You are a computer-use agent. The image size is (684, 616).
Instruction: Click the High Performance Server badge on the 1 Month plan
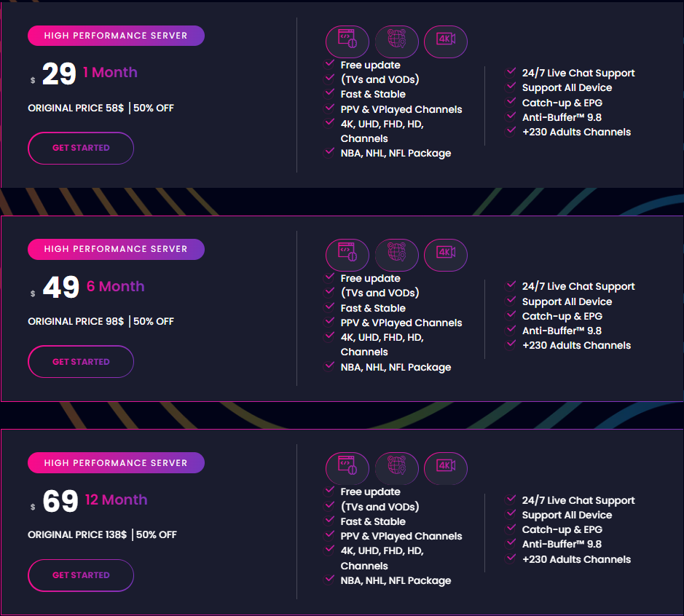point(116,35)
